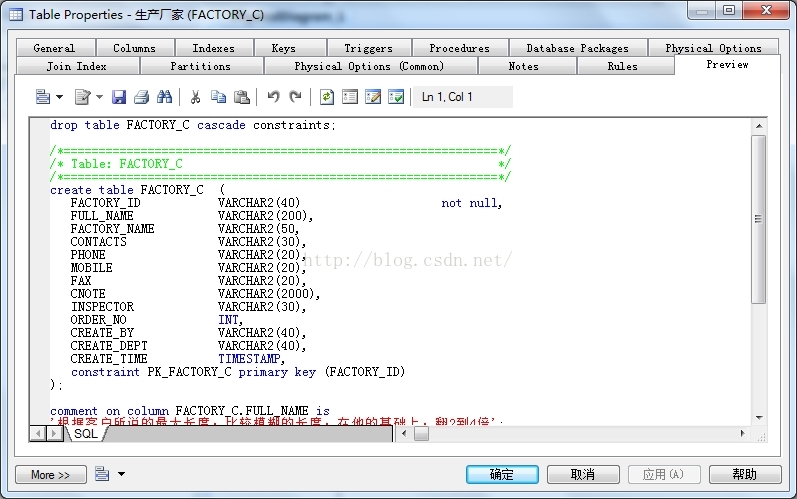The height and width of the screenshot is (499, 797).
Task: Switch to the Indexes tab
Action: 213,48
